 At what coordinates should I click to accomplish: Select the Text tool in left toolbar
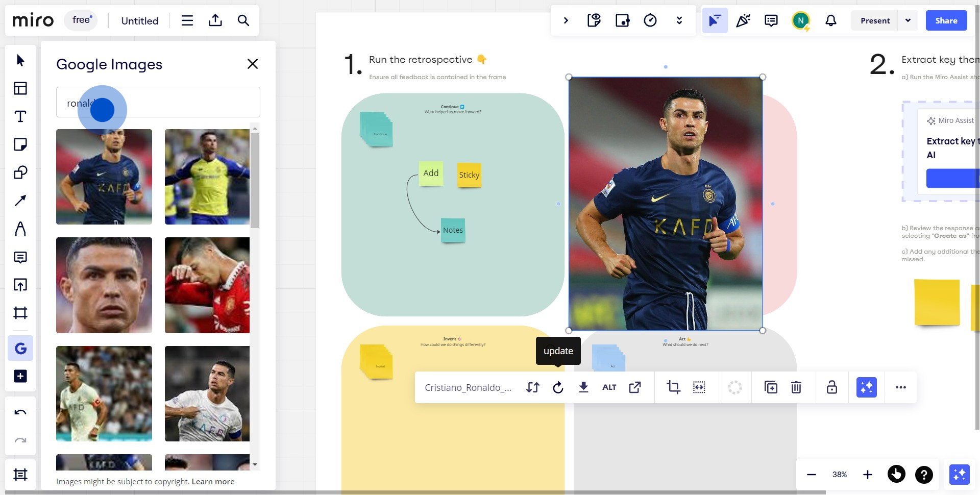click(20, 116)
